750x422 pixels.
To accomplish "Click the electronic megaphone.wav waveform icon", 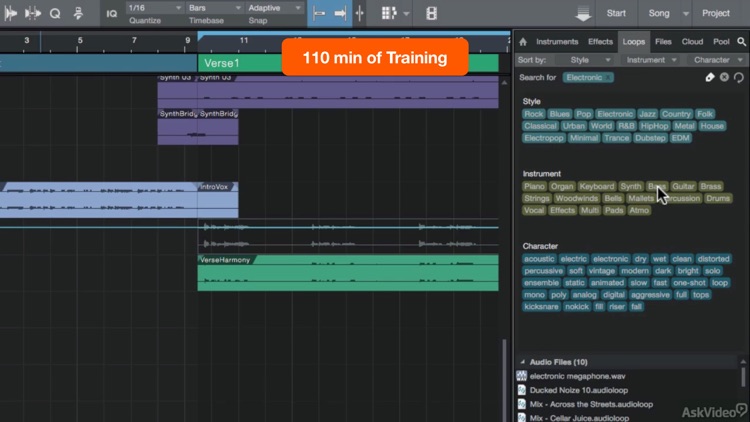I will pos(521,376).
